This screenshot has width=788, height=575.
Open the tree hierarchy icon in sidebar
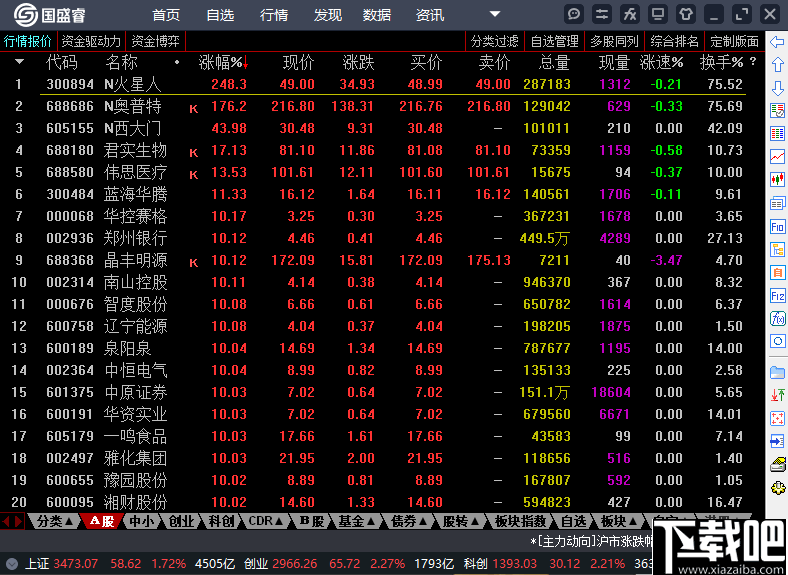[777, 249]
